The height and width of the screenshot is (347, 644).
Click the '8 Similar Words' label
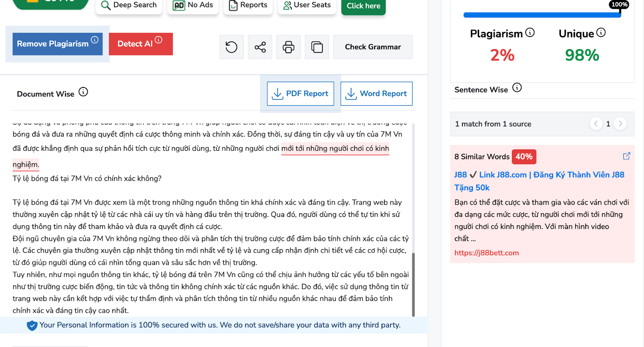(482, 157)
